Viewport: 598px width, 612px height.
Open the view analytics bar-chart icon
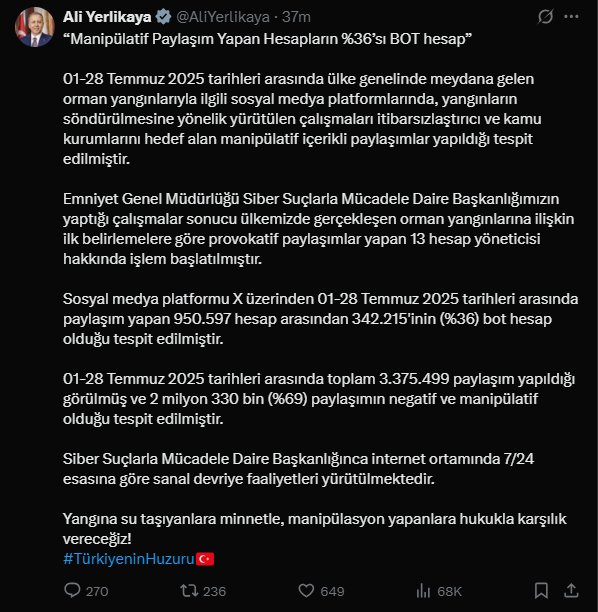(x=424, y=591)
